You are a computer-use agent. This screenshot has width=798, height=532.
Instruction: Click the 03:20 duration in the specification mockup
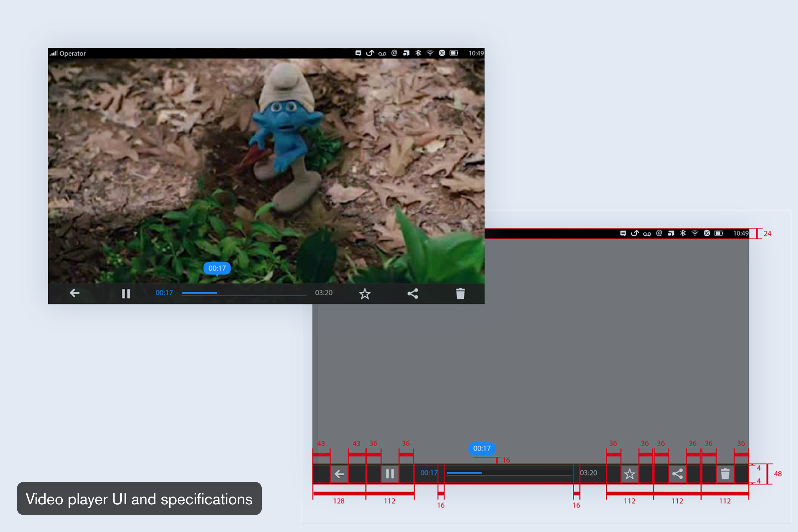point(589,473)
